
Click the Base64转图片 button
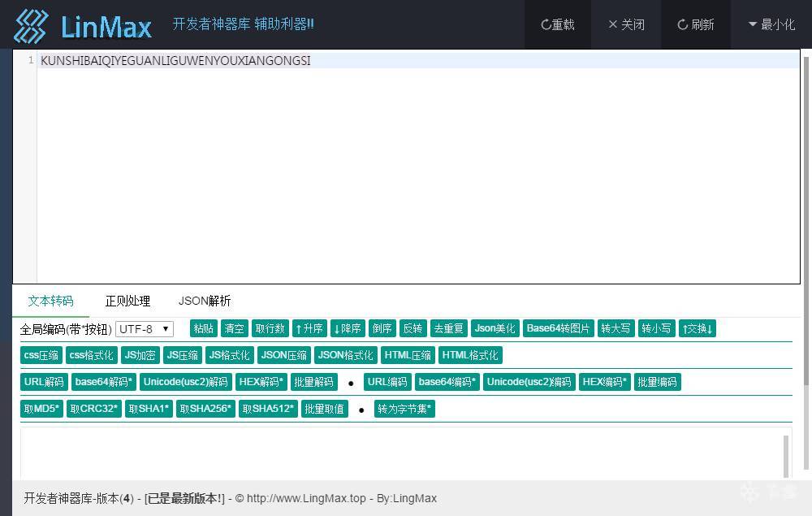[x=559, y=328]
